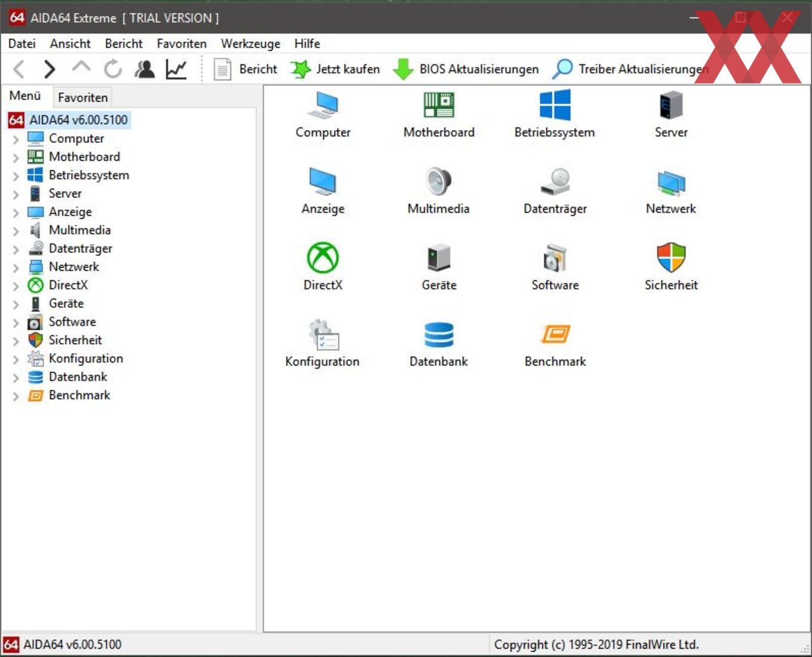The height and width of the screenshot is (657, 812).
Task: Expand the Netzwerk tree node
Action: (x=16, y=268)
